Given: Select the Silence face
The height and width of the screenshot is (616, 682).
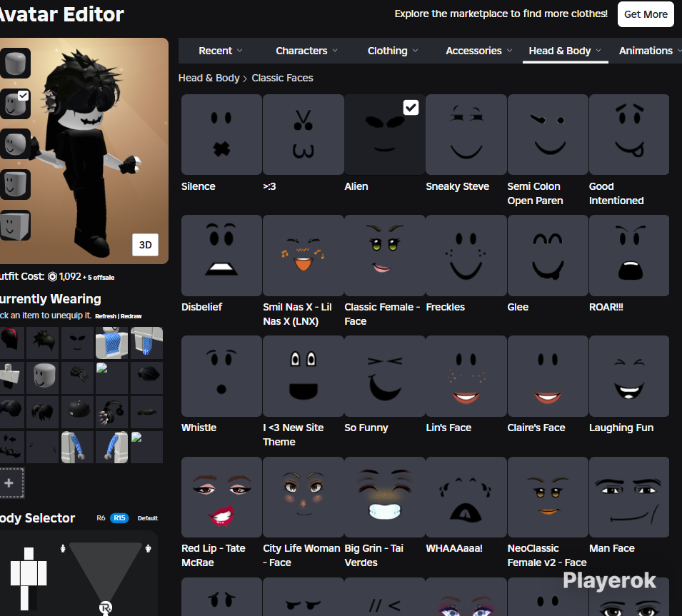Looking at the screenshot, I should tap(221, 135).
